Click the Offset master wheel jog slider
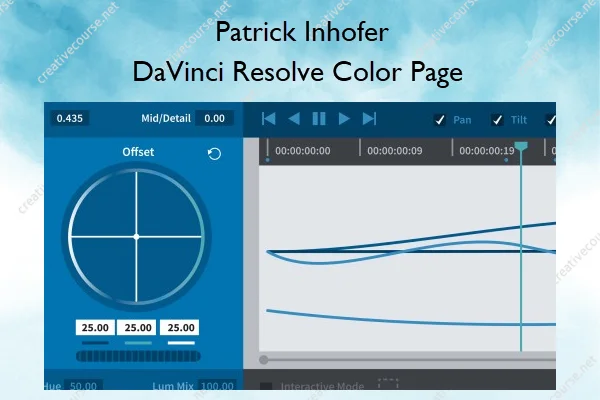 (x=138, y=355)
